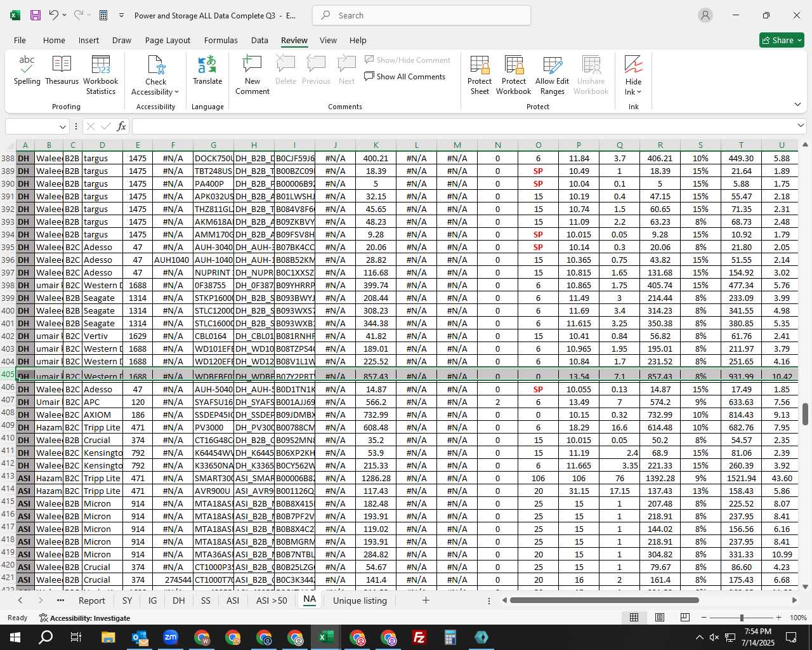Click Show All Comments
This screenshot has height=650, width=812.
click(x=405, y=76)
